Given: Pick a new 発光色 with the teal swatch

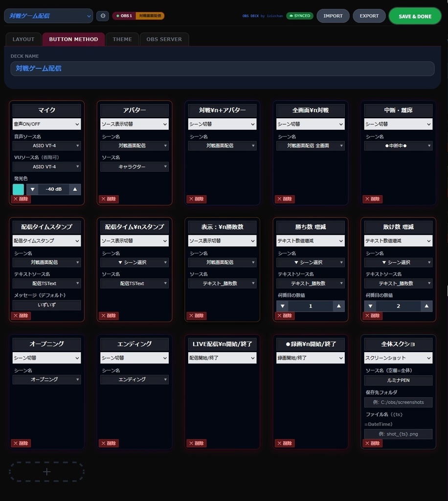Looking at the screenshot, I should pos(18,189).
